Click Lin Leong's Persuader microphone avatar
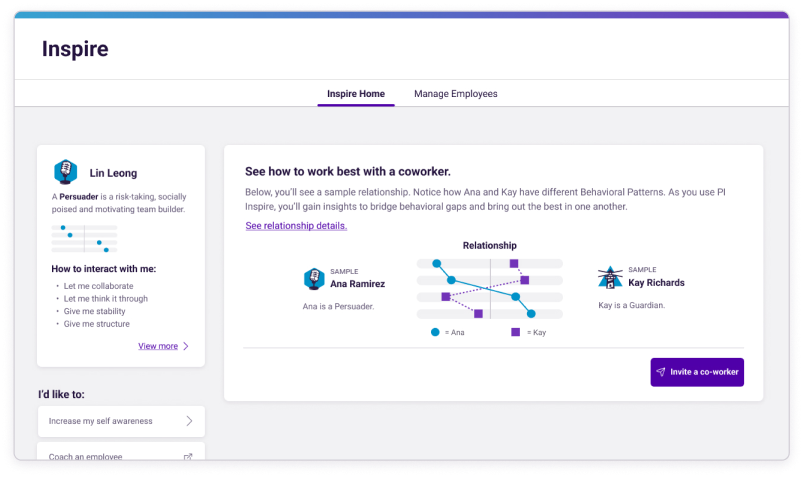The width and height of the screenshot is (803, 477). 66,172
